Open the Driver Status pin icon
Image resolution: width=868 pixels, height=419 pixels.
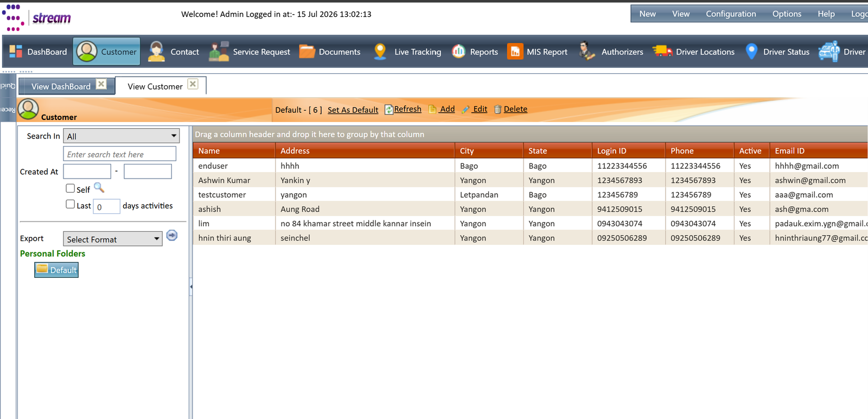(x=751, y=52)
